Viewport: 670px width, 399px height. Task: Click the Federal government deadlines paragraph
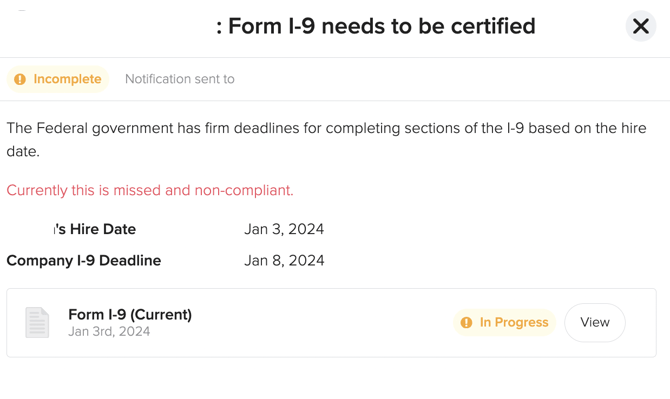pos(326,139)
